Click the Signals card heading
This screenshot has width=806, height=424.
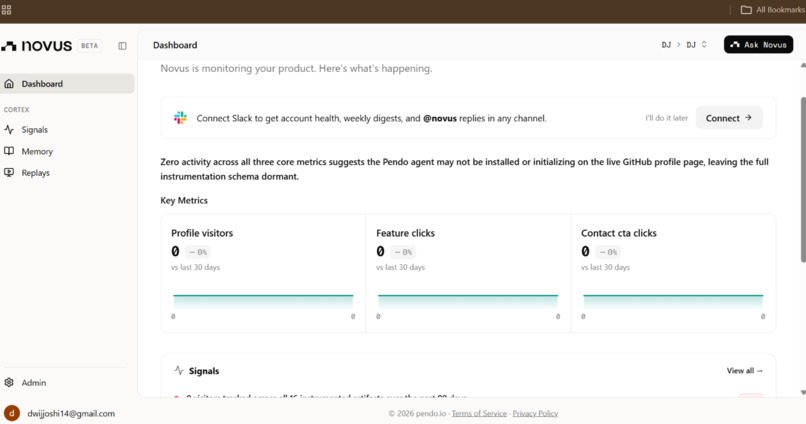point(204,371)
